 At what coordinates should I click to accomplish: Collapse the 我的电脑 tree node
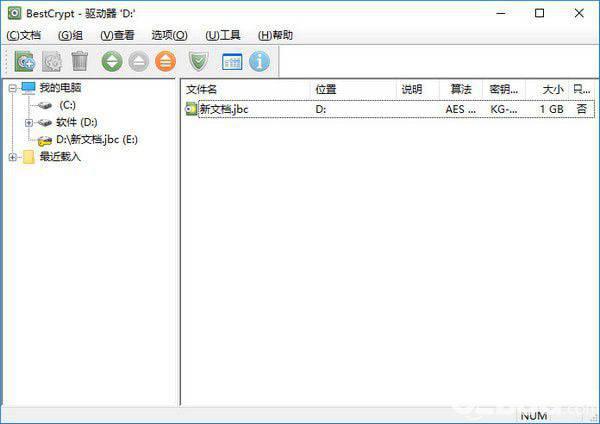13,88
